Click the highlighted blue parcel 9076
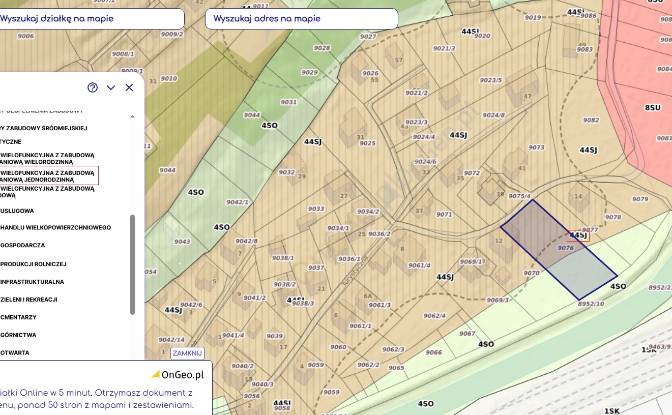This screenshot has width=672, height=415. tap(558, 250)
